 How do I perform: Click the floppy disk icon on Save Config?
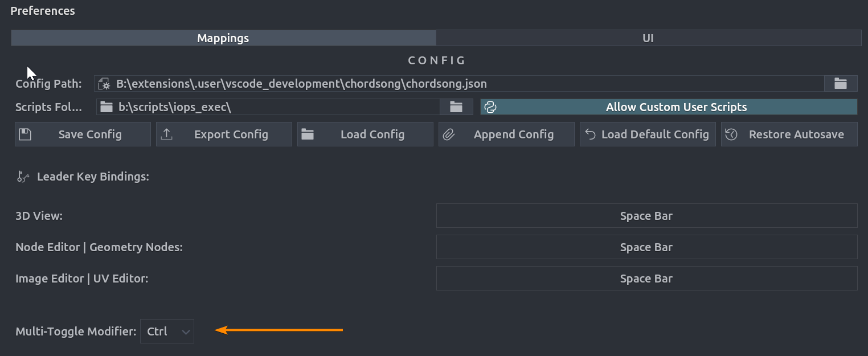(x=24, y=134)
